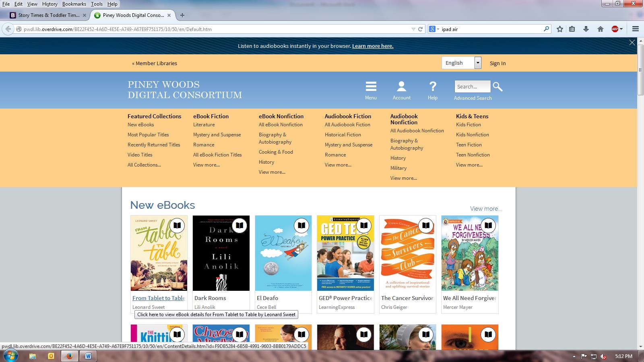Click the Sign In link
The height and width of the screenshot is (362, 644).
click(497, 63)
